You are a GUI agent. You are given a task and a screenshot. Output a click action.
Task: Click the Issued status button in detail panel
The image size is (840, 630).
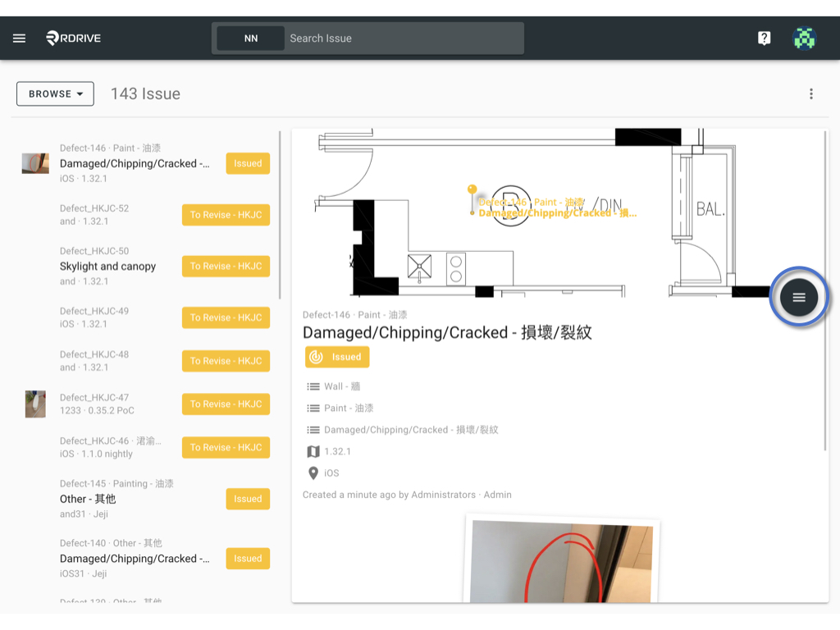[337, 357]
